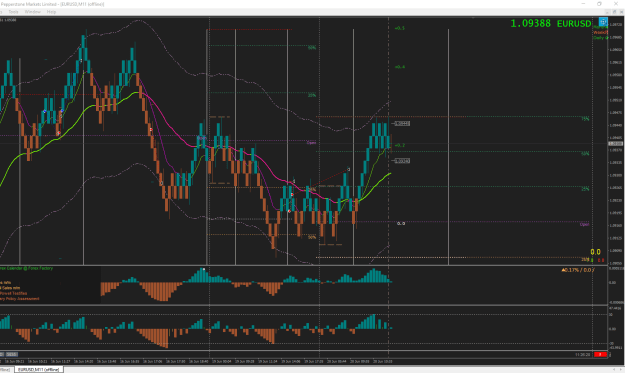Click the purple Open label at far right

click(x=584, y=225)
